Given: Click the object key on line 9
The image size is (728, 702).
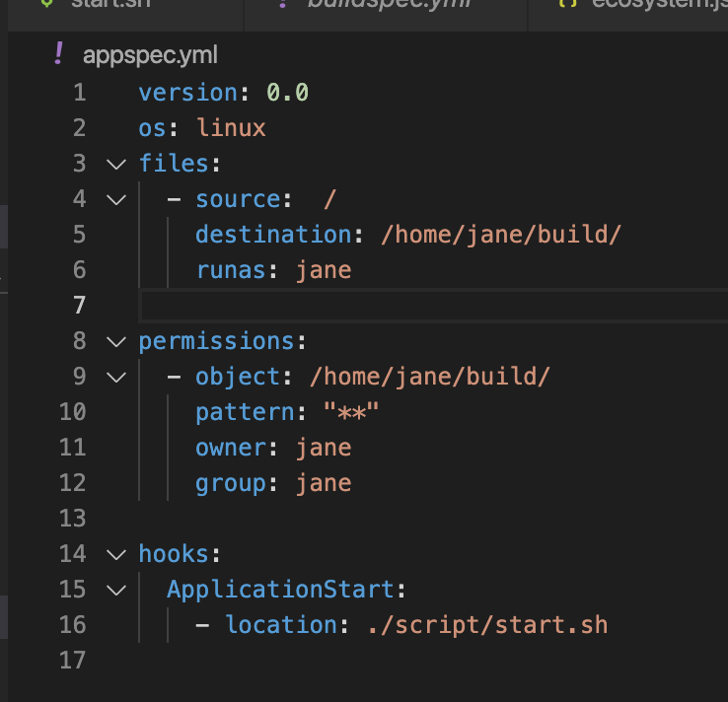Looking at the screenshot, I should click(238, 377).
